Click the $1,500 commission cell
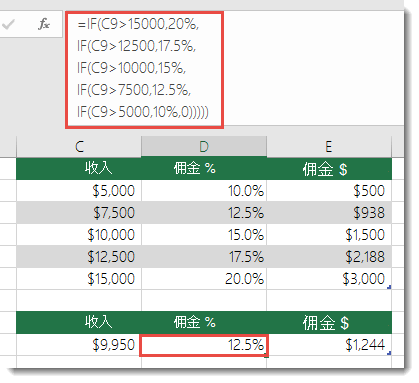The width and height of the screenshot is (419, 383). pos(329,235)
